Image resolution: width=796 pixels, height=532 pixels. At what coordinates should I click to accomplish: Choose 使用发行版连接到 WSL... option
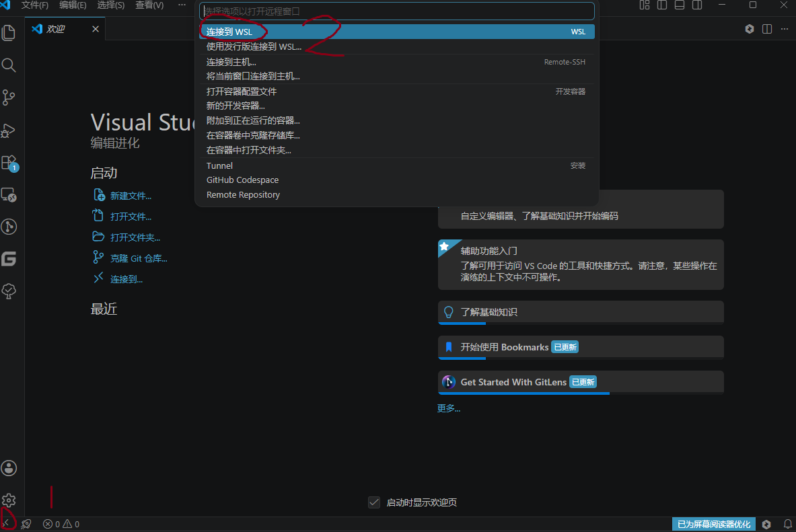tap(396, 46)
